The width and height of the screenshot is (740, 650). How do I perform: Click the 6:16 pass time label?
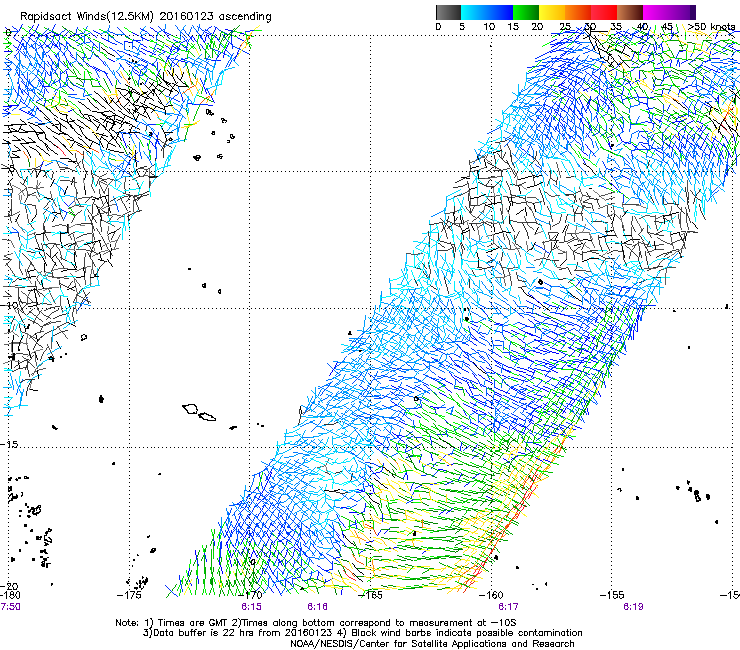pos(317,607)
